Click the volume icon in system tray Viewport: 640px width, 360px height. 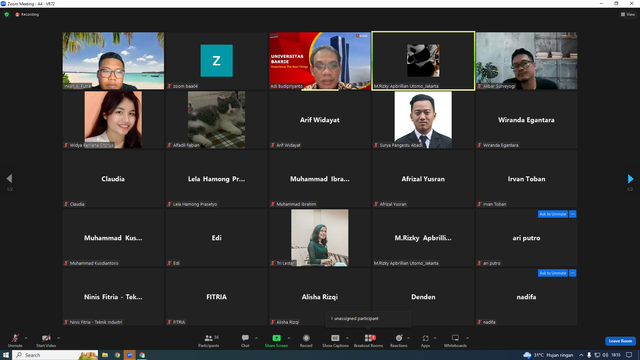coord(605,355)
